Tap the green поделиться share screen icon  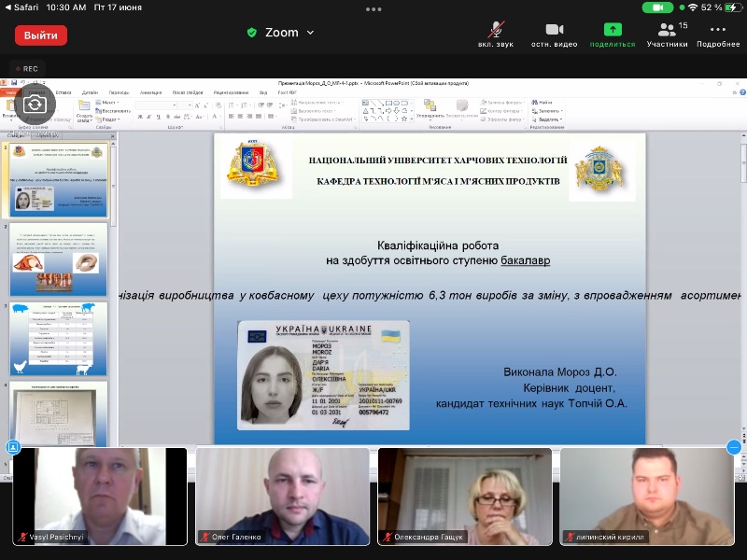click(612, 34)
